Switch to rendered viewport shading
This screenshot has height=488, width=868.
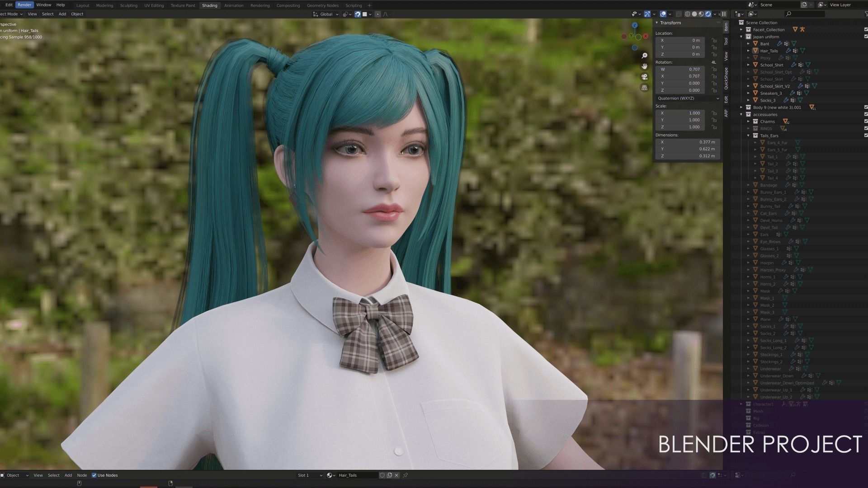(x=708, y=14)
